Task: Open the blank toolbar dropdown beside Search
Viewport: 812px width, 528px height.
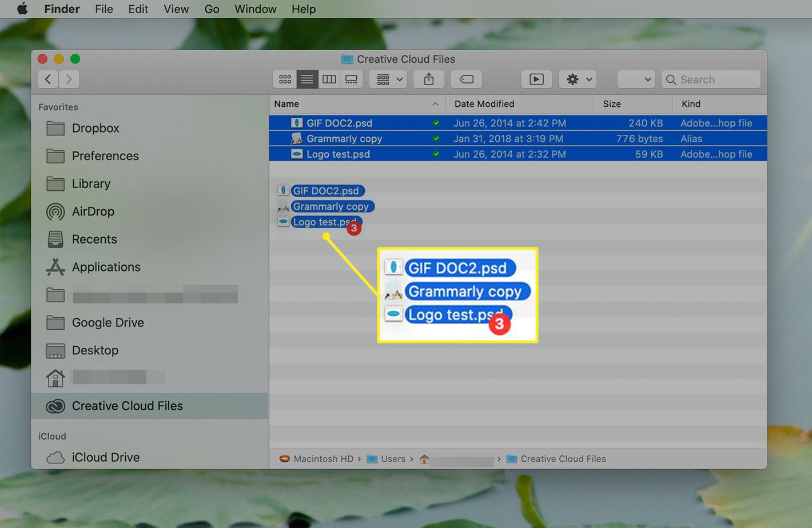Action: 636,79
